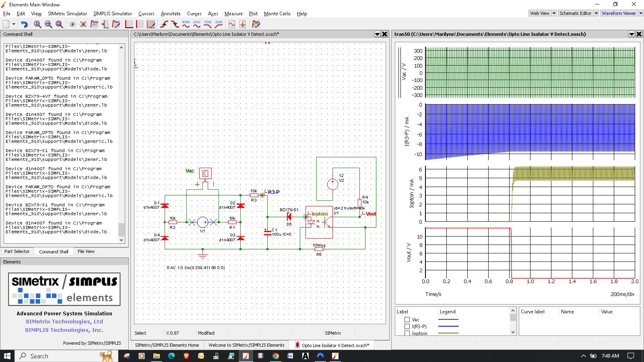The image size is (644, 362).
Task: Click the blue I(R3-P) legend line
Action: tap(448, 326)
